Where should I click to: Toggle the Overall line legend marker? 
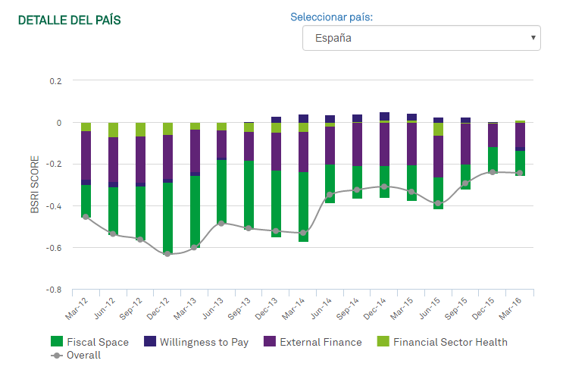(57, 356)
